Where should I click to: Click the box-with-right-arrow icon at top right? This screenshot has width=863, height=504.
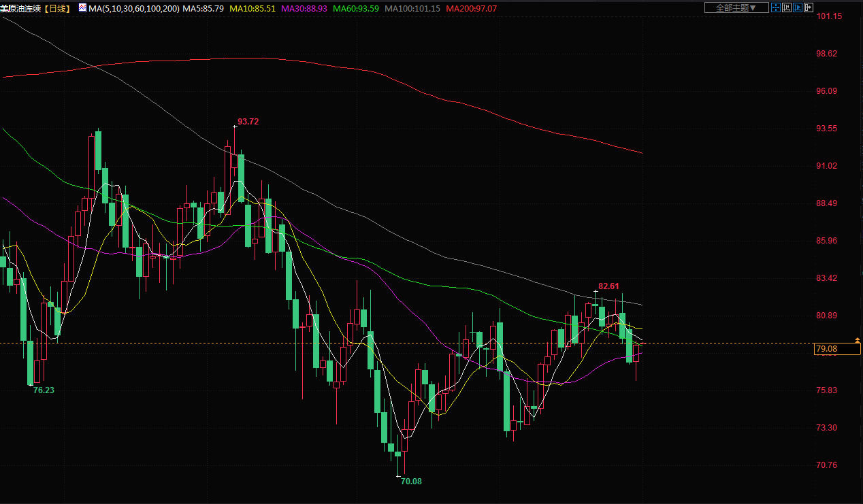(x=809, y=7)
